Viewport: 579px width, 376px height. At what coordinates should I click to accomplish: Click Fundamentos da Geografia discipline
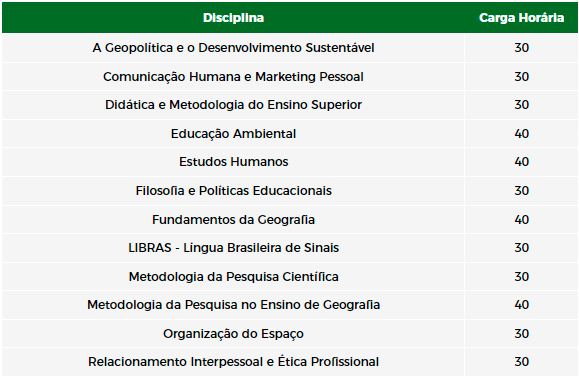[233, 220]
